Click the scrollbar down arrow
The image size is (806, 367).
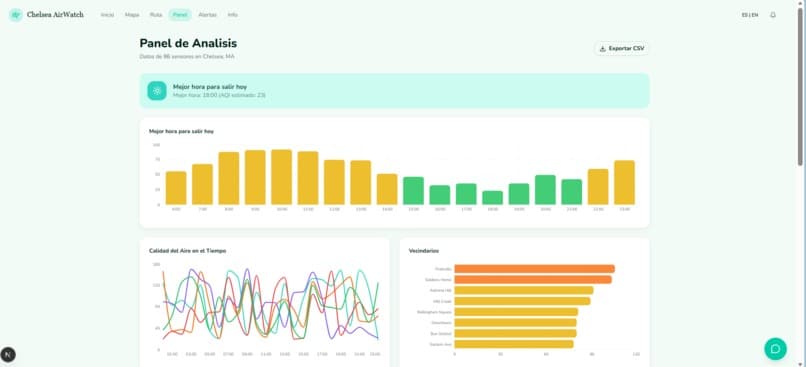coord(800,363)
